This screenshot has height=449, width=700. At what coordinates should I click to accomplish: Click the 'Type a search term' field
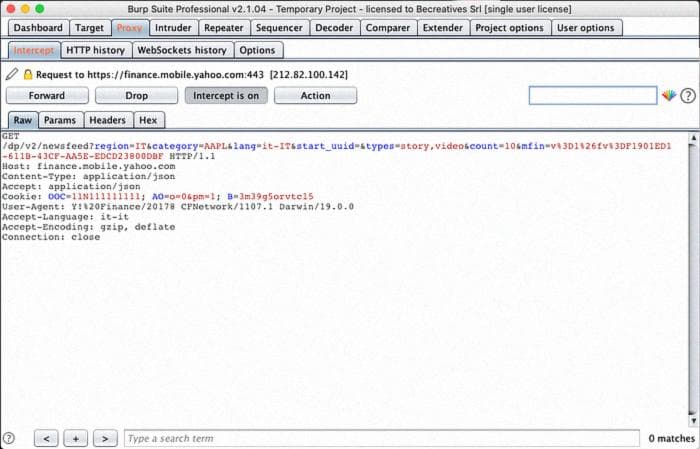coord(382,438)
